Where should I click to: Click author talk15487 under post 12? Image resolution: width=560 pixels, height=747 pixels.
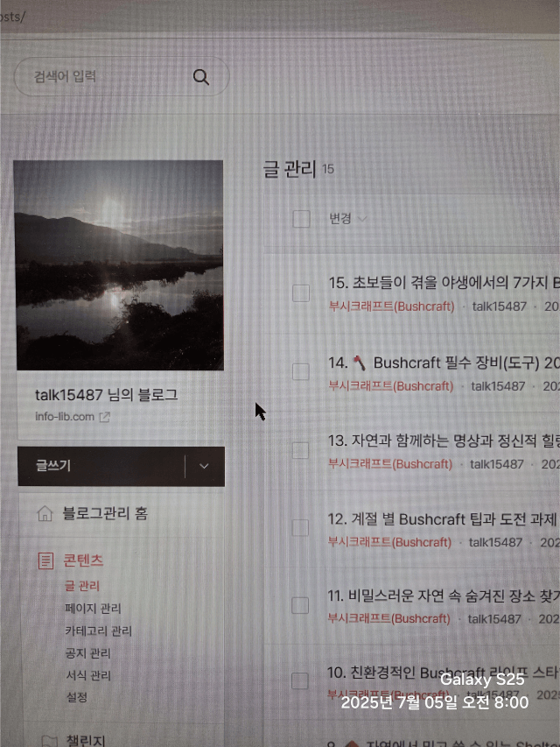click(x=496, y=542)
